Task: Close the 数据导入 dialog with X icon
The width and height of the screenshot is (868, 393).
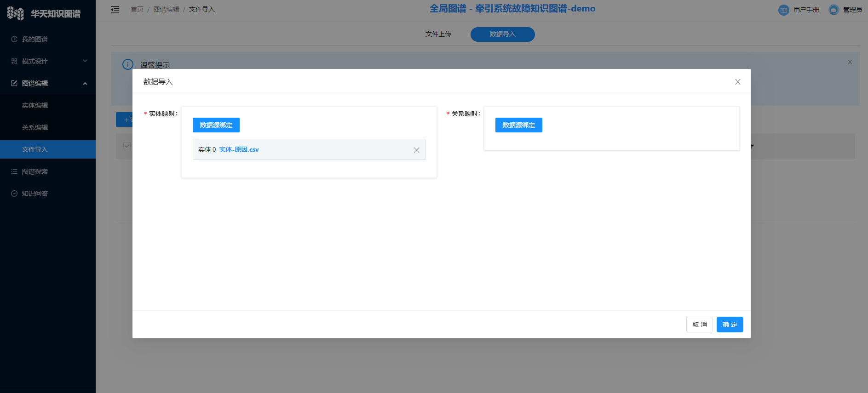Action: coord(737,82)
